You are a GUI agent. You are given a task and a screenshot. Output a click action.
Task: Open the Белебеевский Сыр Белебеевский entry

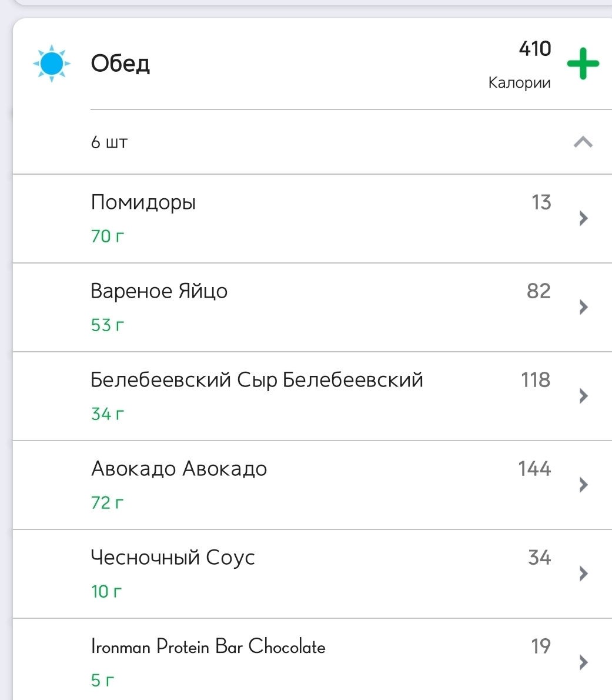tap(312, 396)
